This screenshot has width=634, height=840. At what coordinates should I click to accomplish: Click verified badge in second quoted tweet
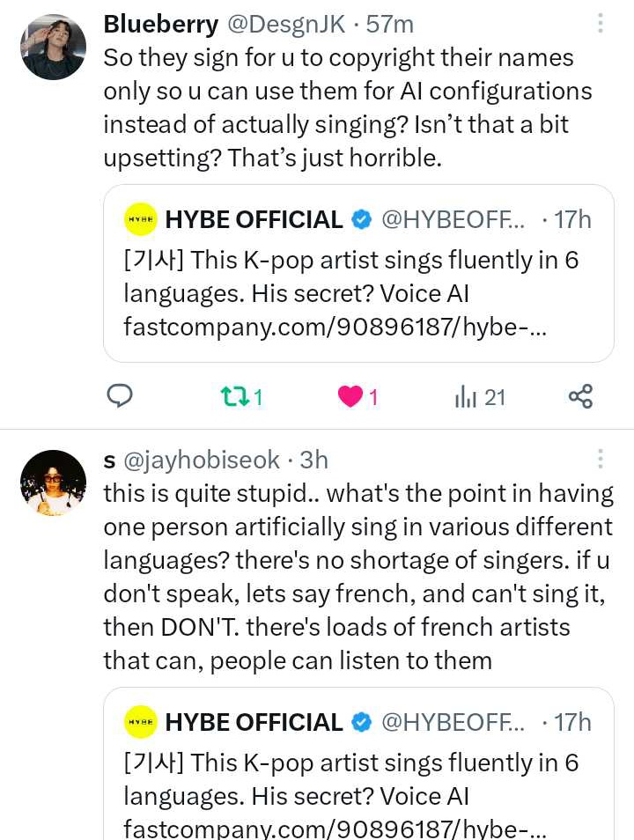coord(362,723)
